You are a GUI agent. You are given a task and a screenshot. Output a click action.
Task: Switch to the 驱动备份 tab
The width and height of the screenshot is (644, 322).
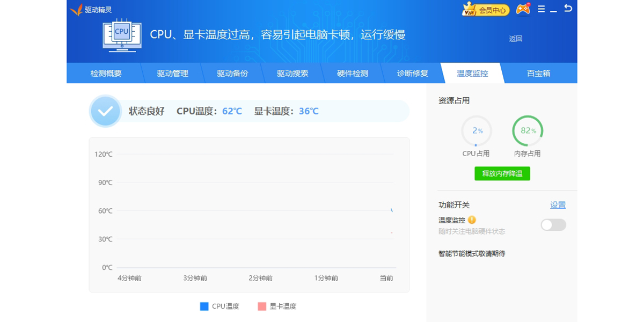(x=233, y=74)
